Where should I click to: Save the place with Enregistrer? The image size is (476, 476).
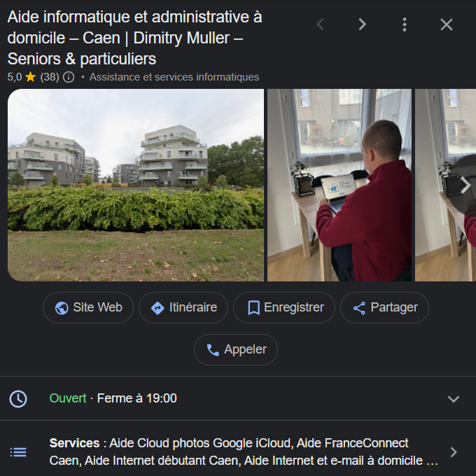coord(284,307)
